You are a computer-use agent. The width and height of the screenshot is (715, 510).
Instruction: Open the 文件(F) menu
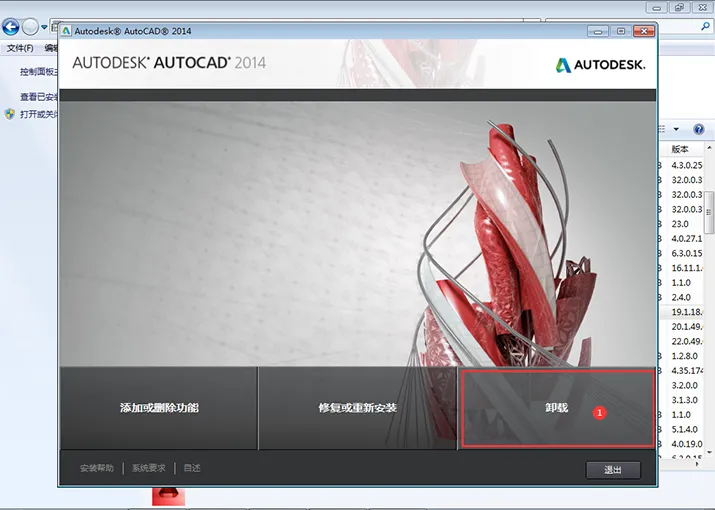click(20, 48)
